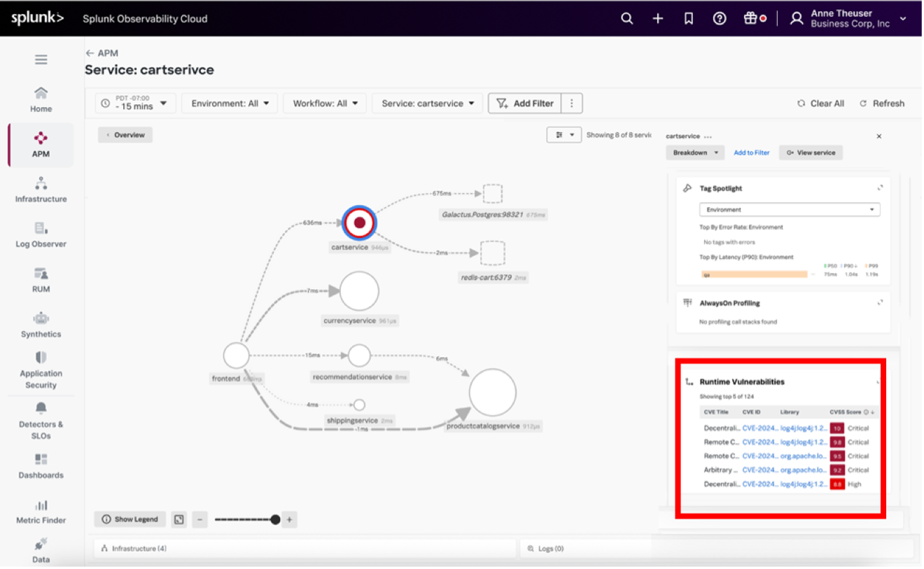Image resolution: width=924 pixels, height=569 pixels.
Task: Open the org.apache library link scored 9.5
Action: pyautogui.click(x=804, y=456)
